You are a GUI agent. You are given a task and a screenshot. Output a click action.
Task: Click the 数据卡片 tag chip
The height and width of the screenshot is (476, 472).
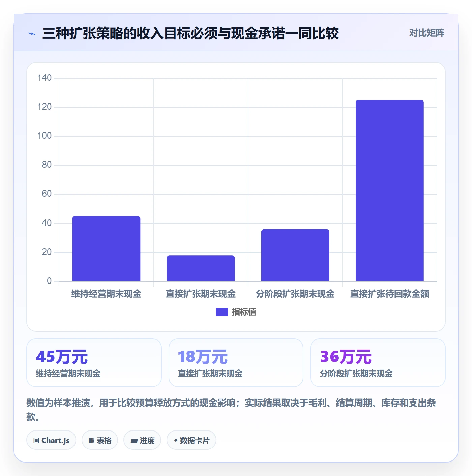191,440
